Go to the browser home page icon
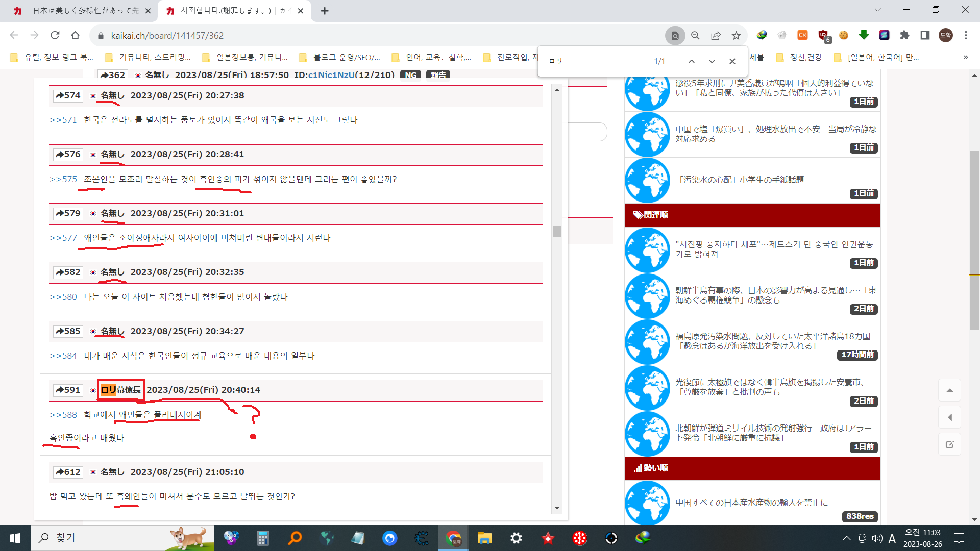980x551 pixels. (x=76, y=35)
